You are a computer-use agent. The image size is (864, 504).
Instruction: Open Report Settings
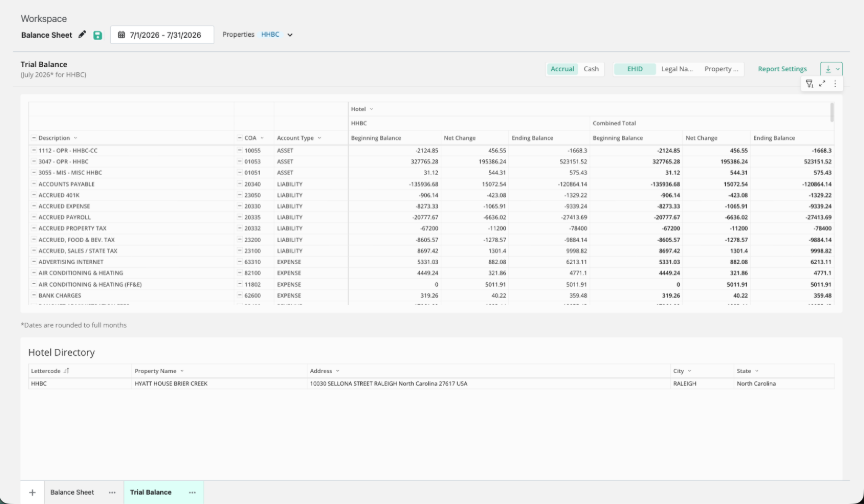(782, 69)
